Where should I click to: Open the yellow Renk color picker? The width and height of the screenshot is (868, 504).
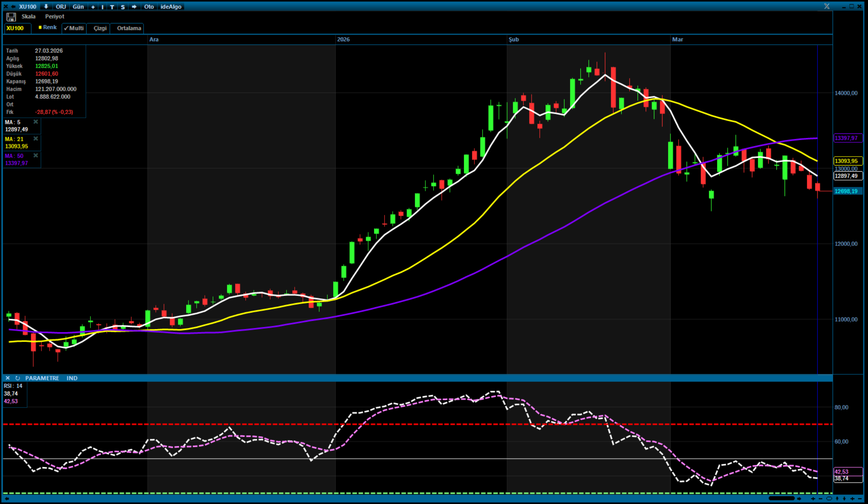48,27
